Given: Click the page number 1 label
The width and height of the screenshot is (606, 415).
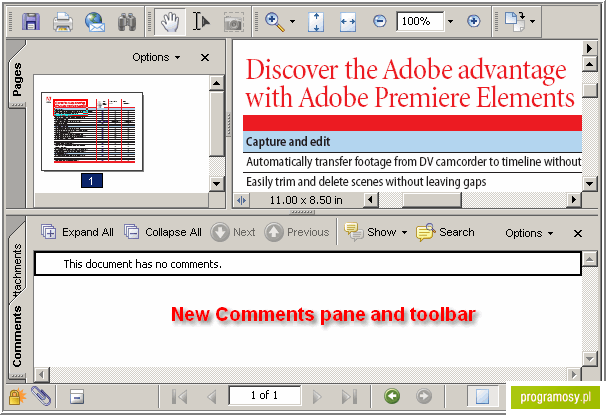Looking at the screenshot, I should click(x=92, y=180).
